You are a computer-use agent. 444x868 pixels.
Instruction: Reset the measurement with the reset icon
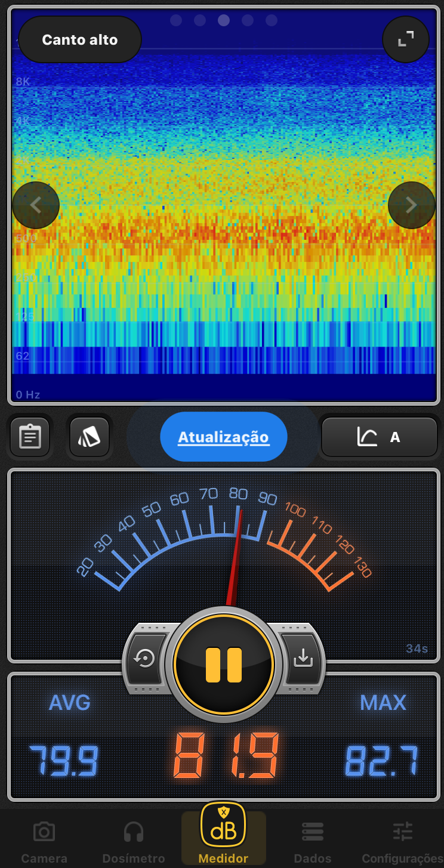tap(145, 659)
